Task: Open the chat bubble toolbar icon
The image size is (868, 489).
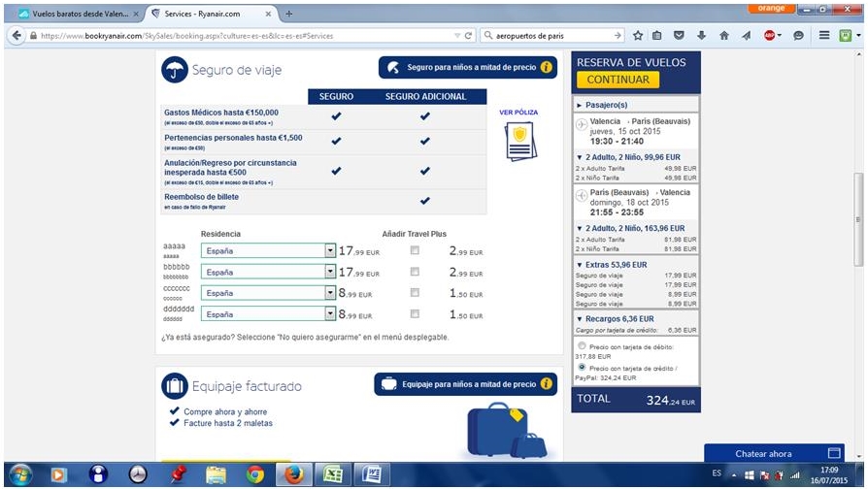Action: 798,35
